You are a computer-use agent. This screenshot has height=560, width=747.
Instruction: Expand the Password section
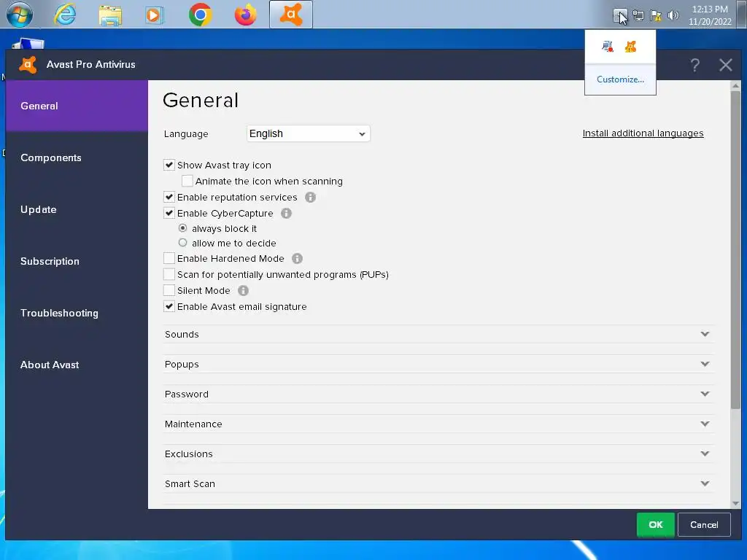[x=438, y=394]
